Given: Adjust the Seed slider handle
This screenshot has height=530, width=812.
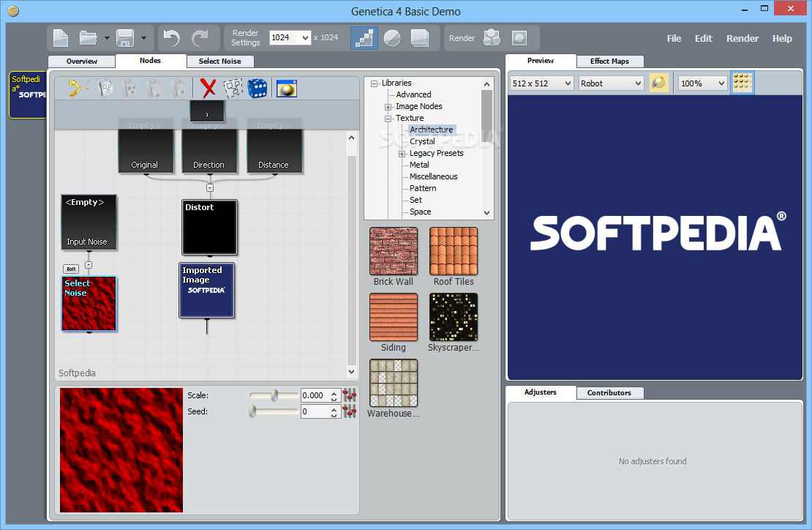Looking at the screenshot, I should coord(252,412).
